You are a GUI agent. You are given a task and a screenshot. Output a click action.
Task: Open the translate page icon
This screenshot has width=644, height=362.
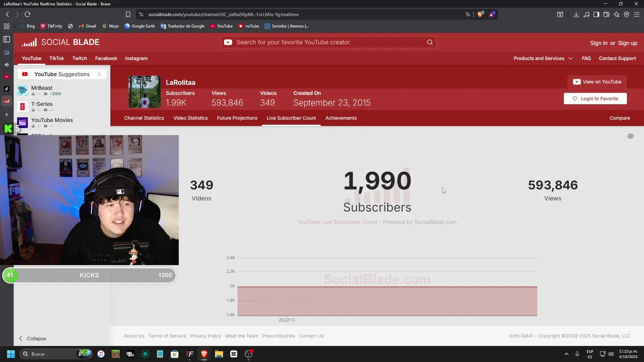468,15
